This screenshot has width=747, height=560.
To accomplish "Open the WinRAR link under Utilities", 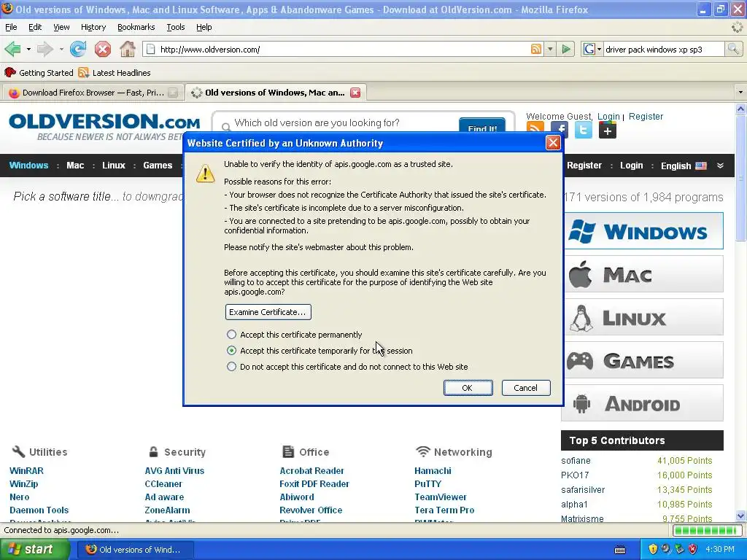I will tap(26, 470).
